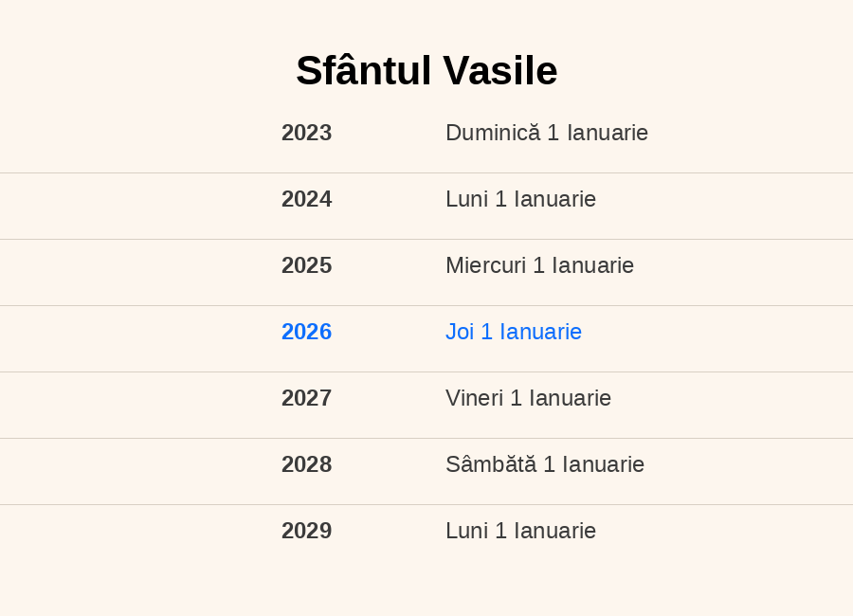The image size is (853, 616).
Task: Open the blue "Joi 1 Ianuarie" date
Action: pyautogui.click(x=514, y=332)
